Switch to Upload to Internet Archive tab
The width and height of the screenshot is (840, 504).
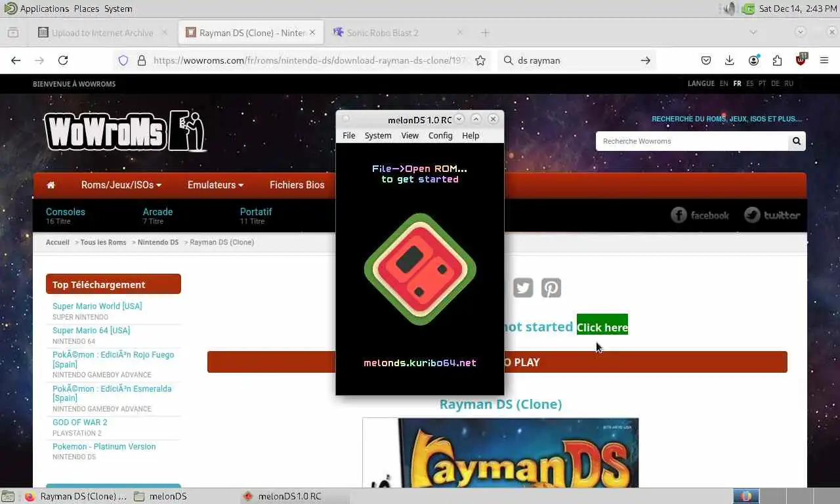click(x=103, y=33)
